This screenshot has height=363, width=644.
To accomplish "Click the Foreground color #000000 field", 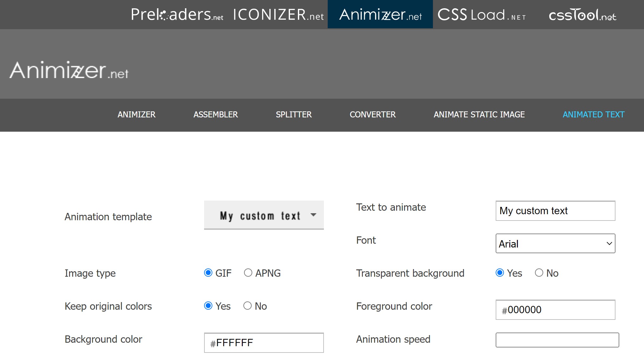I will click(x=555, y=310).
